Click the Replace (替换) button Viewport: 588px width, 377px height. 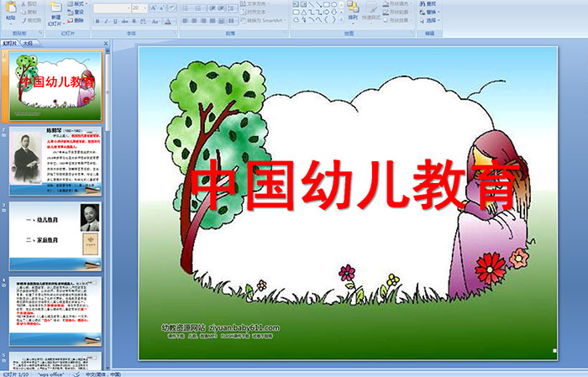click(x=429, y=12)
